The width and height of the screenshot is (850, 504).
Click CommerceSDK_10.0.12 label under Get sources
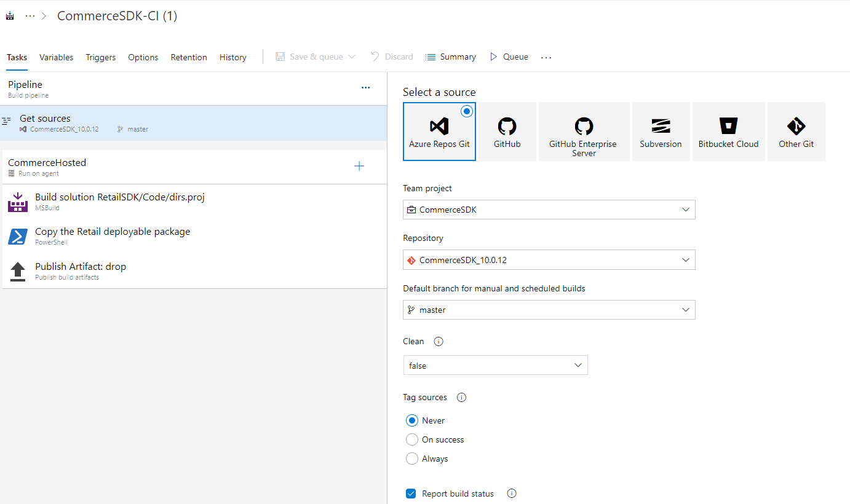[x=64, y=129]
